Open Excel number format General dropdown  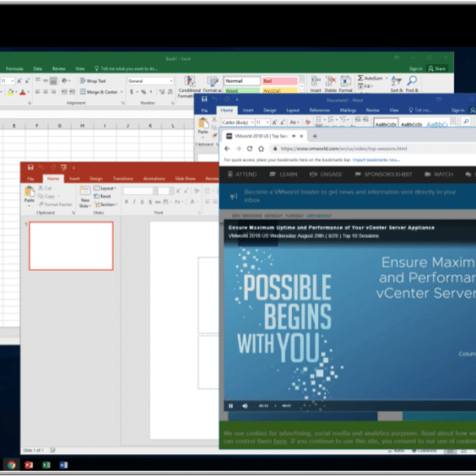coord(171,81)
